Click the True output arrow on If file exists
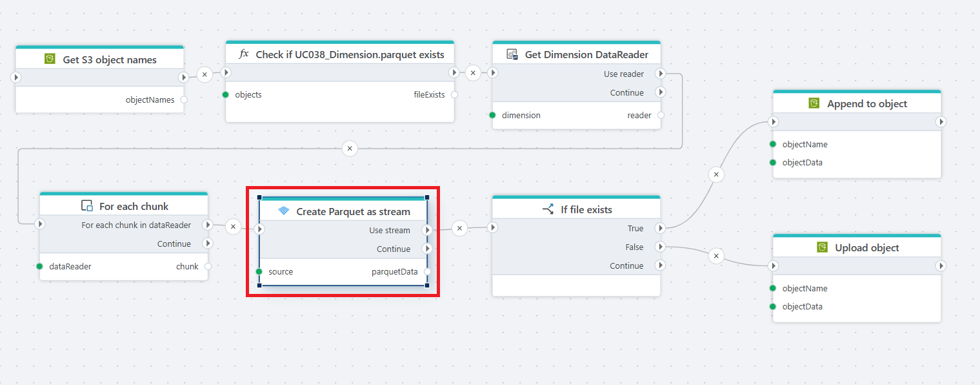Image resolution: width=980 pixels, height=385 pixels. click(x=659, y=228)
